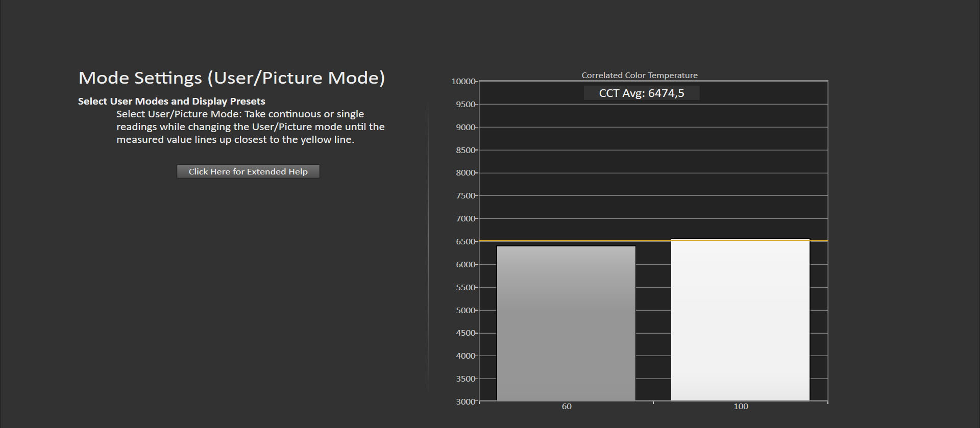The image size is (980, 428).
Task: Click the 10000 axis label
Action: click(463, 81)
